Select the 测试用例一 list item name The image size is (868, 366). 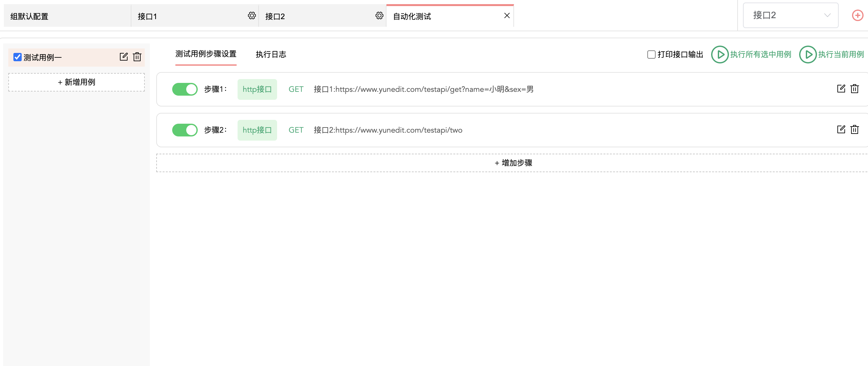click(x=42, y=58)
